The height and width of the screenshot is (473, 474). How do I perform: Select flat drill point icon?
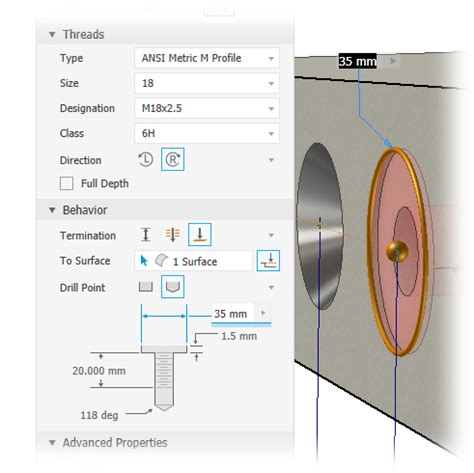(146, 287)
